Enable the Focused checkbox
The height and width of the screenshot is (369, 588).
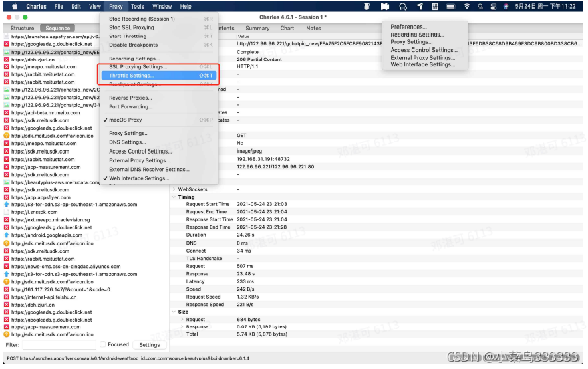click(102, 344)
